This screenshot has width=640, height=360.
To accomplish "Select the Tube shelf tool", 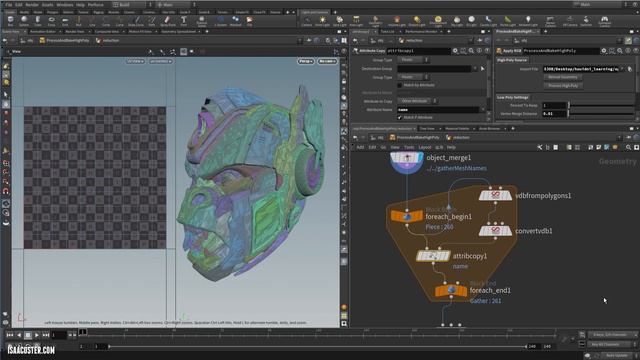I will pyautogui.click(x=38, y=21).
